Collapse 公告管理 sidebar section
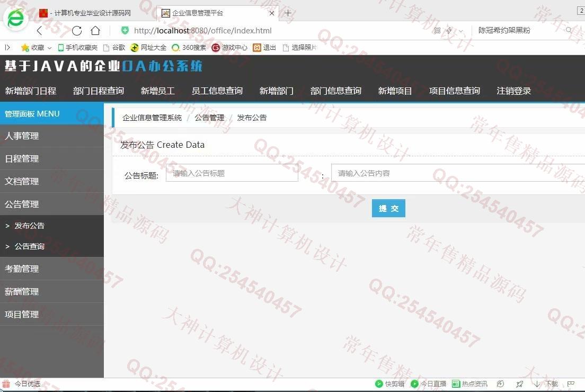This screenshot has height=392, width=585. click(52, 204)
